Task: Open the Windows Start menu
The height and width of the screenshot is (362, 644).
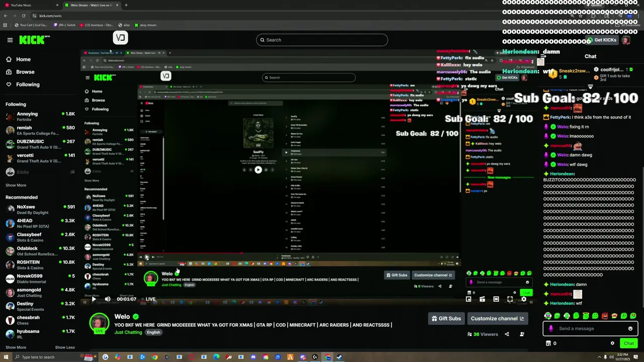Action: 6,357
